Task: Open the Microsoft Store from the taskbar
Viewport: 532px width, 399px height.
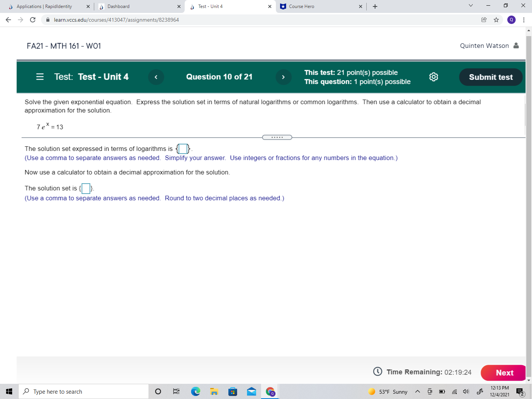Action: 233,391
